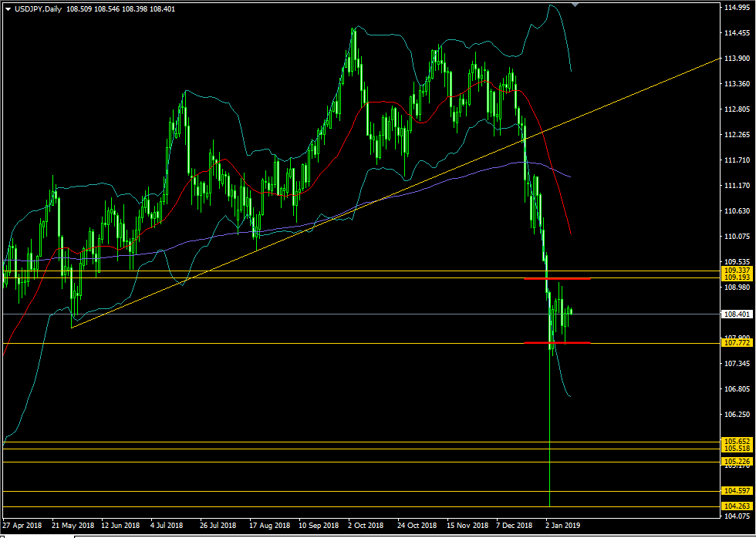Click the grey chart shift marker at top

coord(575,5)
